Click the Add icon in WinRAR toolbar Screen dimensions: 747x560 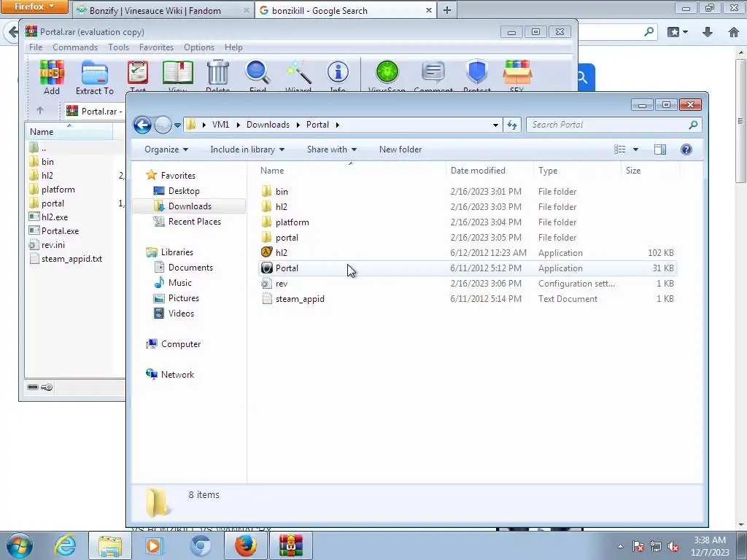tap(52, 76)
